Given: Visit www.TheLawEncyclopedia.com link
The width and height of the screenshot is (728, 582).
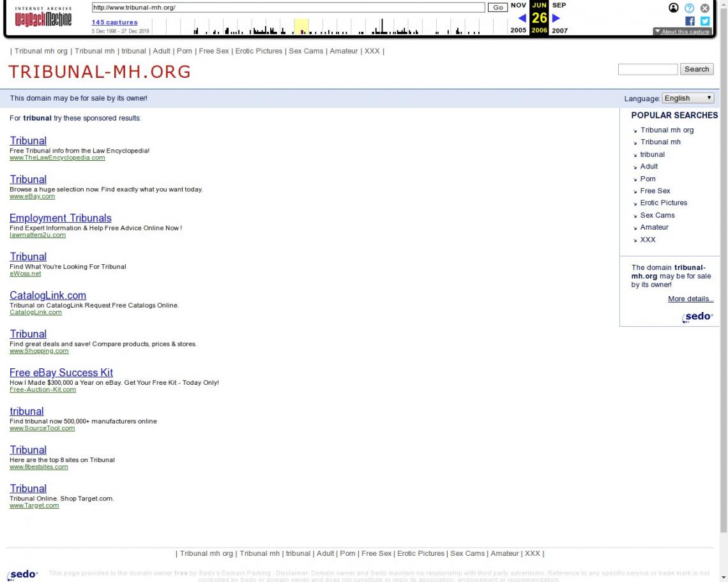Looking at the screenshot, I should coord(57,158).
